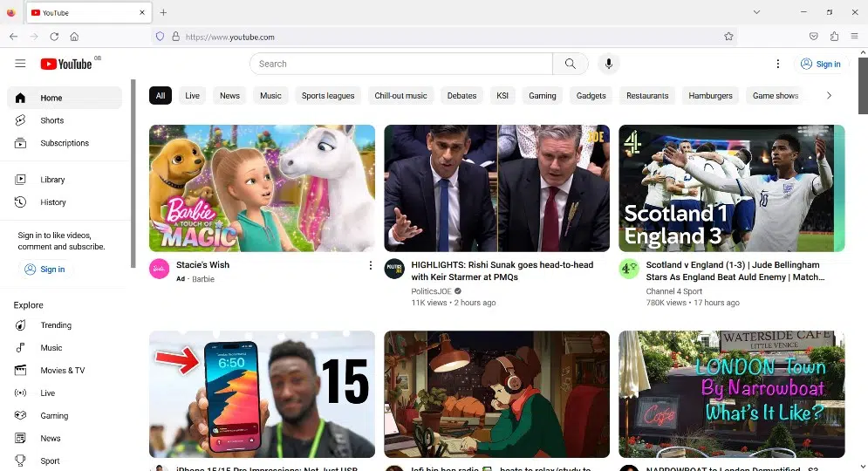This screenshot has height=471, width=868.
Task: Open YouTube settings three-dot menu
Action: coord(778,64)
